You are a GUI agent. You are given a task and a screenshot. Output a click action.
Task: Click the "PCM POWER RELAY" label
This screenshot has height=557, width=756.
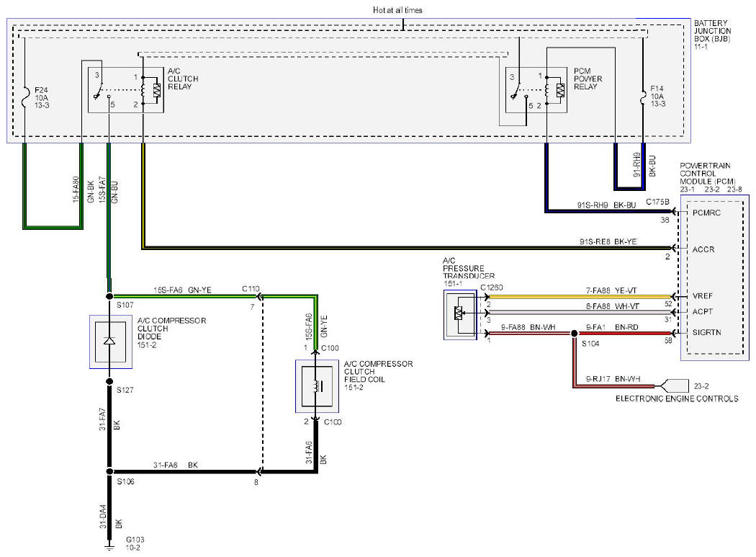pos(588,79)
